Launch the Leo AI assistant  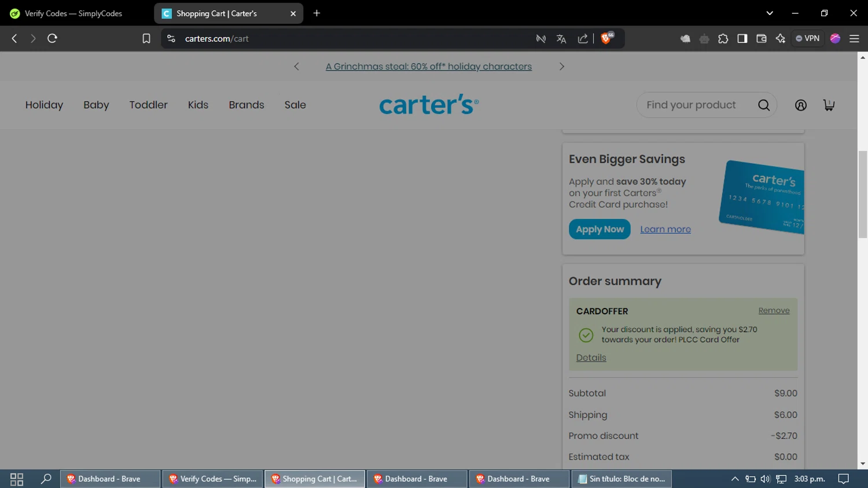click(x=781, y=39)
